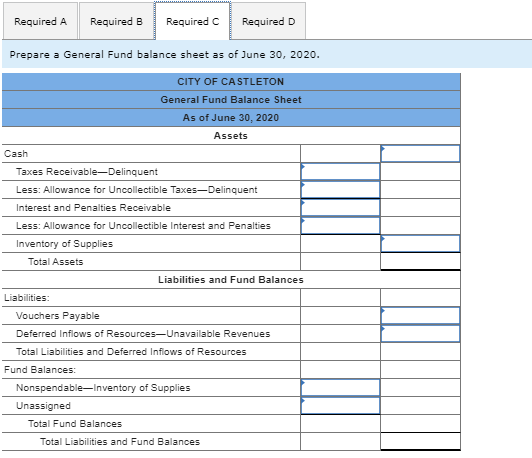The height and width of the screenshot is (458, 532).
Task: Click 'Deferred Inflows of Resources—Unavailable Revenues' label
Action: pyautogui.click(x=143, y=333)
